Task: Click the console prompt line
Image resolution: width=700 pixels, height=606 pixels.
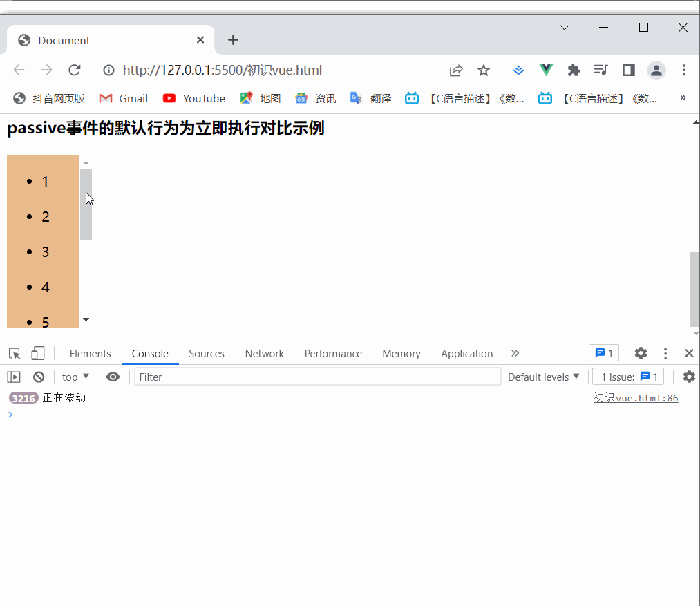Action: [x=350, y=415]
